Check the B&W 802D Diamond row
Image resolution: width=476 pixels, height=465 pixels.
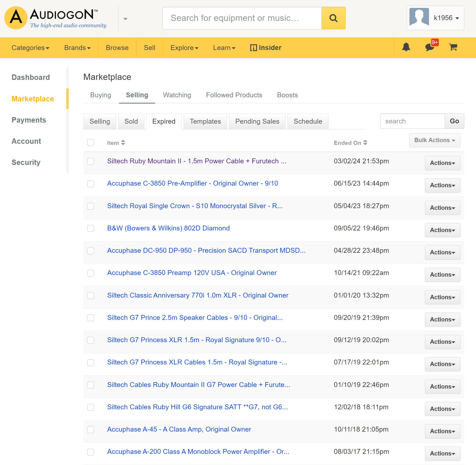coord(90,228)
